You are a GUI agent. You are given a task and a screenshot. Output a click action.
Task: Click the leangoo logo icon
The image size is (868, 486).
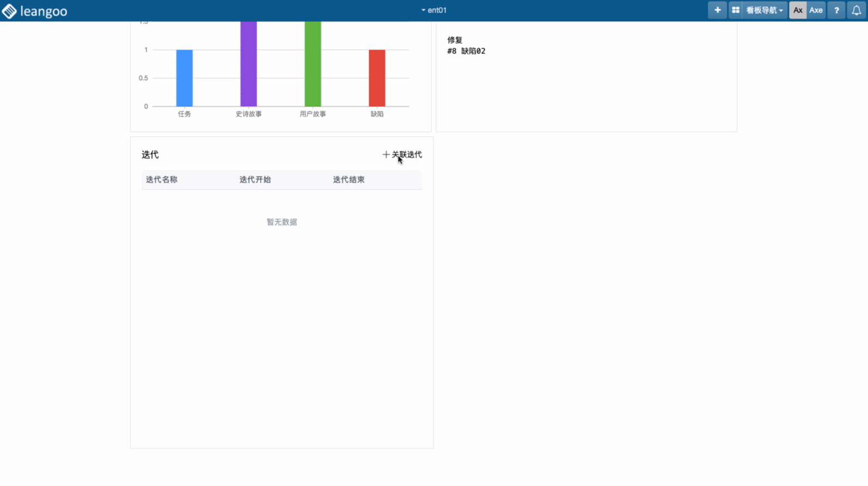point(9,11)
